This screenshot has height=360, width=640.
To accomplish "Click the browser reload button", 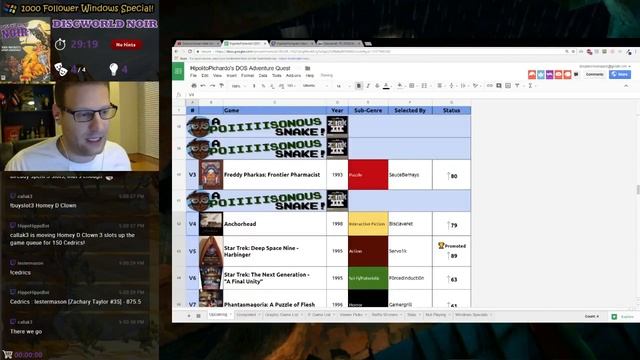I will tap(190, 51).
